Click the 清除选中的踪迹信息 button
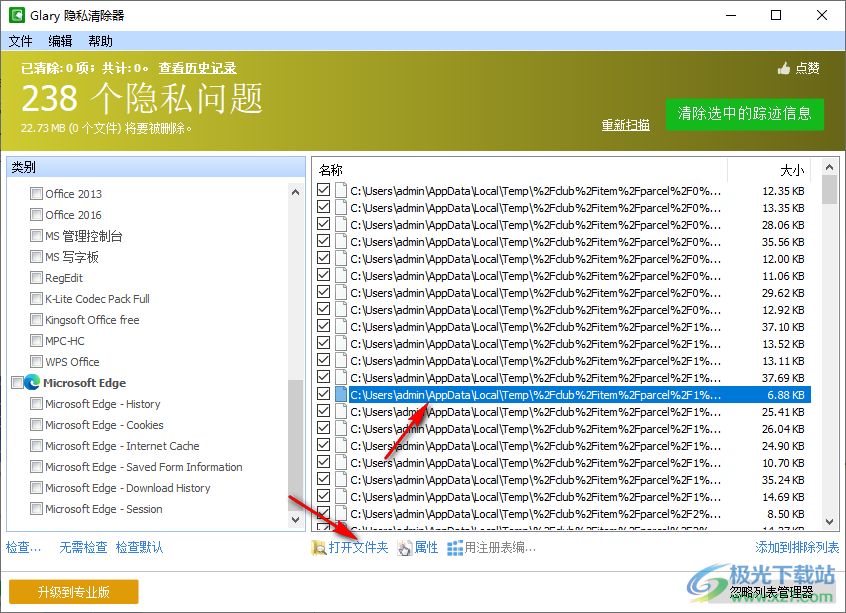The height and width of the screenshot is (613, 846). [x=745, y=114]
